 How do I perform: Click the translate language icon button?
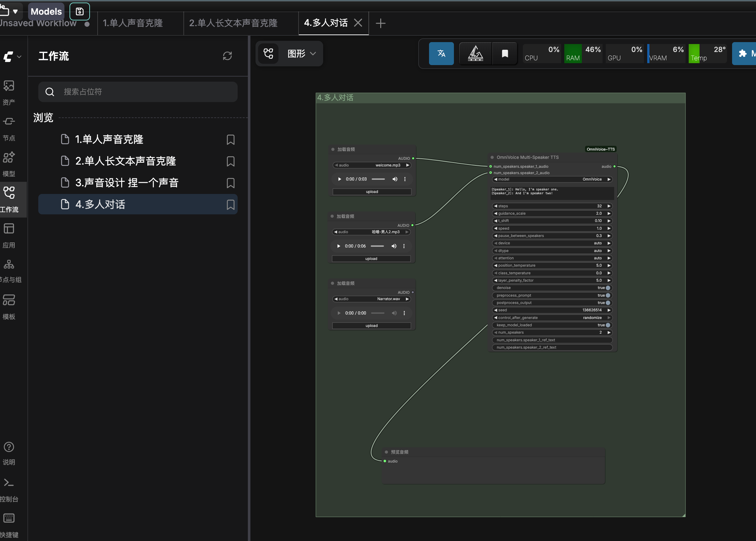441,53
